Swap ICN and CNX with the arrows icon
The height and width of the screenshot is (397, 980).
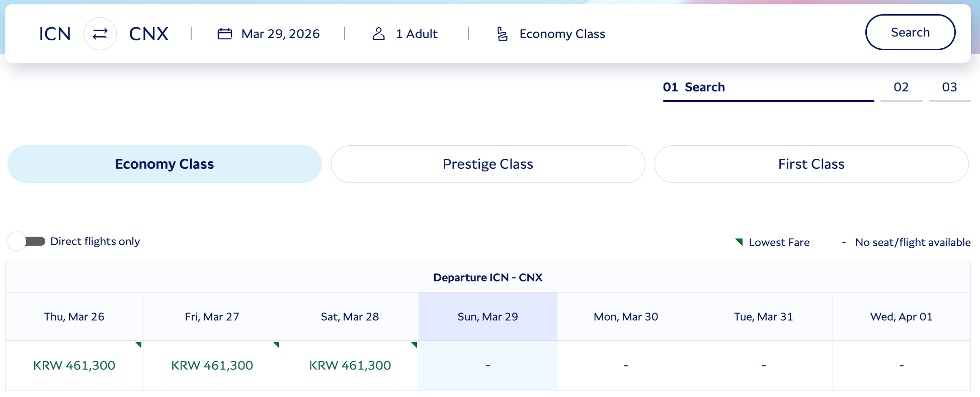click(100, 33)
